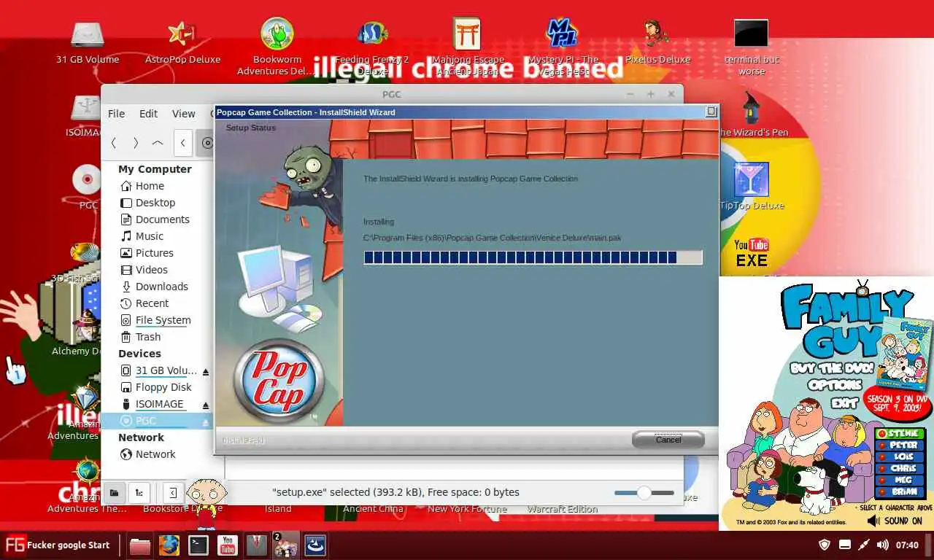This screenshot has width=934, height=560.
Task: Go forward in the PGC file manager
Action: click(136, 143)
